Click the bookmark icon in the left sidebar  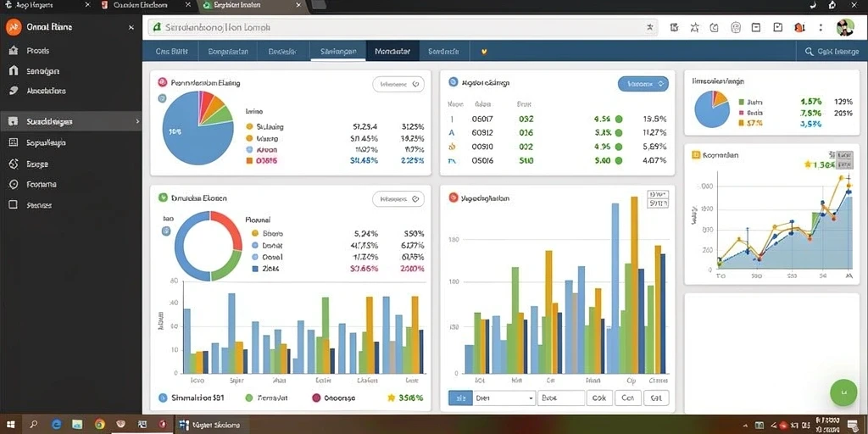tap(14, 71)
